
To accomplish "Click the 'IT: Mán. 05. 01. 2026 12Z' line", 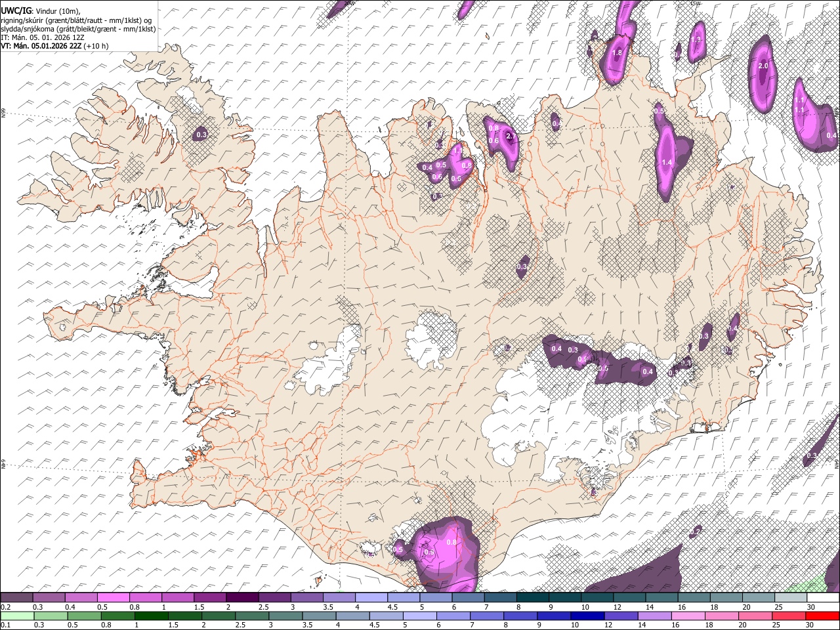I will point(43,37).
